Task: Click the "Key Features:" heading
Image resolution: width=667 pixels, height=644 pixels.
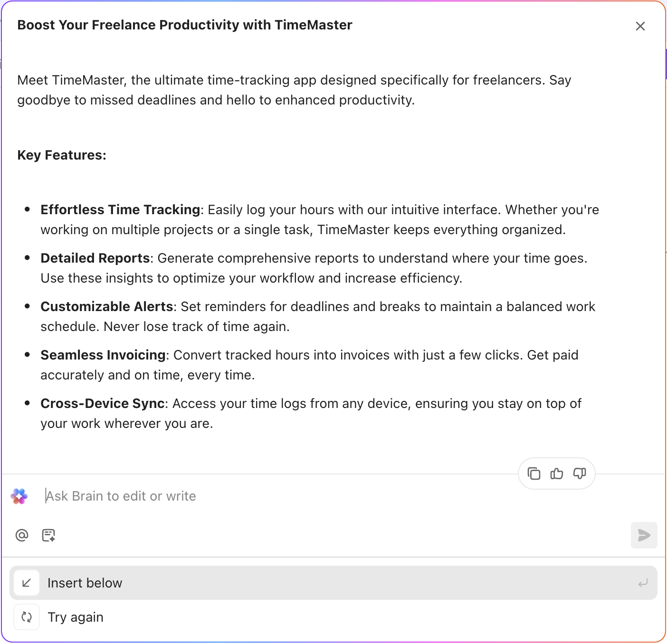Action: click(x=62, y=155)
